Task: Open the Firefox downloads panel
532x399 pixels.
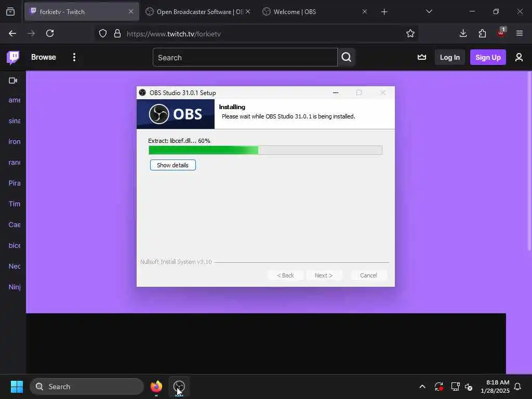Action: (x=463, y=33)
